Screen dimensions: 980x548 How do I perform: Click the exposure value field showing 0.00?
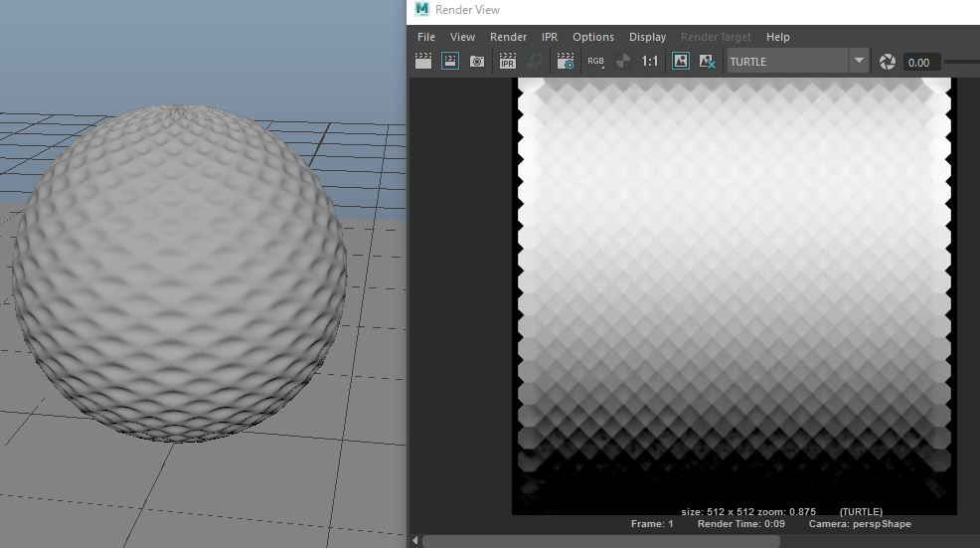coord(920,62)
